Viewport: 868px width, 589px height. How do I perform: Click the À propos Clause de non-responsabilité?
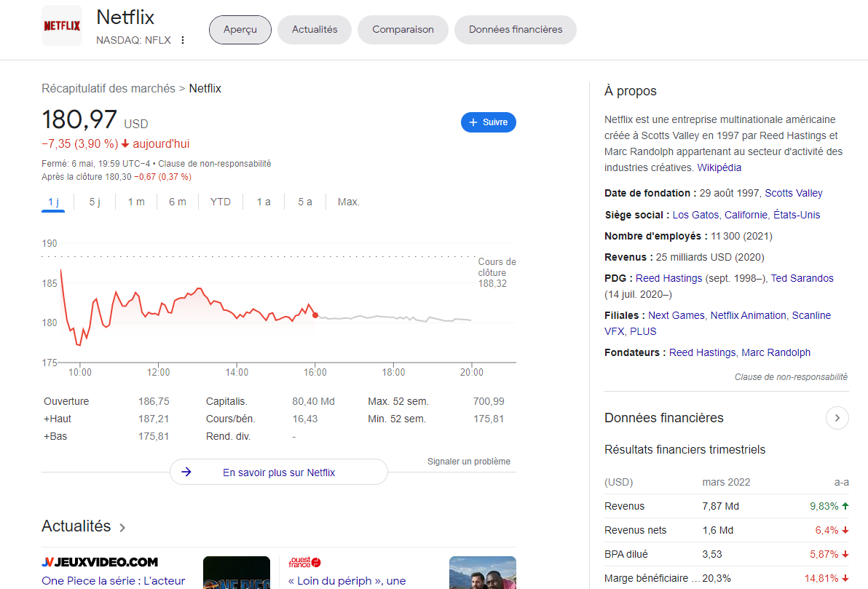click(791, 377)
